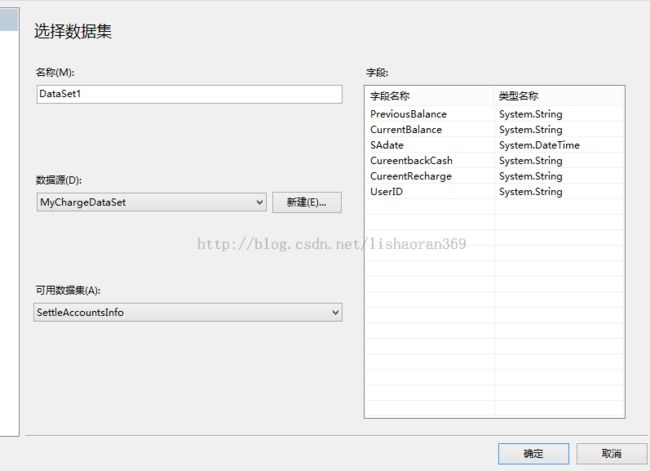Viewport: 650px width, 471px height.
Task: Click the 字段: label above the table
Action: [377, 73]
